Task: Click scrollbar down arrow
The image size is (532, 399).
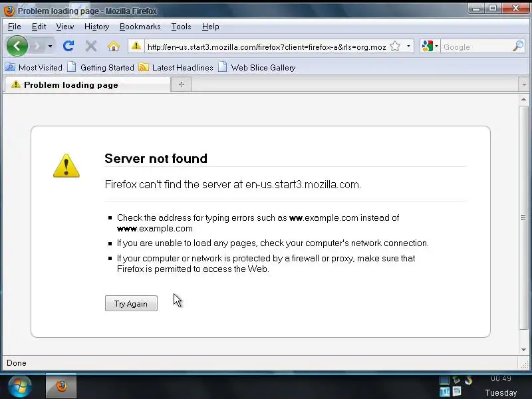Action: pyautogui.click(x=523, y=350)
